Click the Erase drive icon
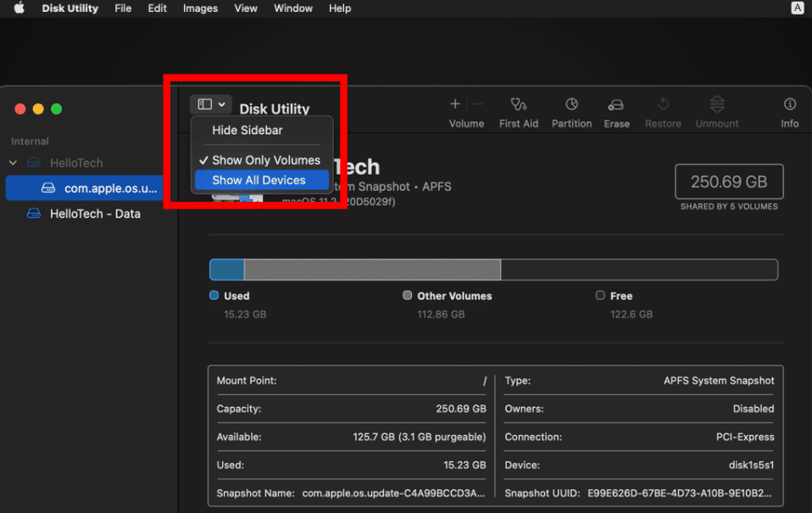812x513 pixels. 615,105
